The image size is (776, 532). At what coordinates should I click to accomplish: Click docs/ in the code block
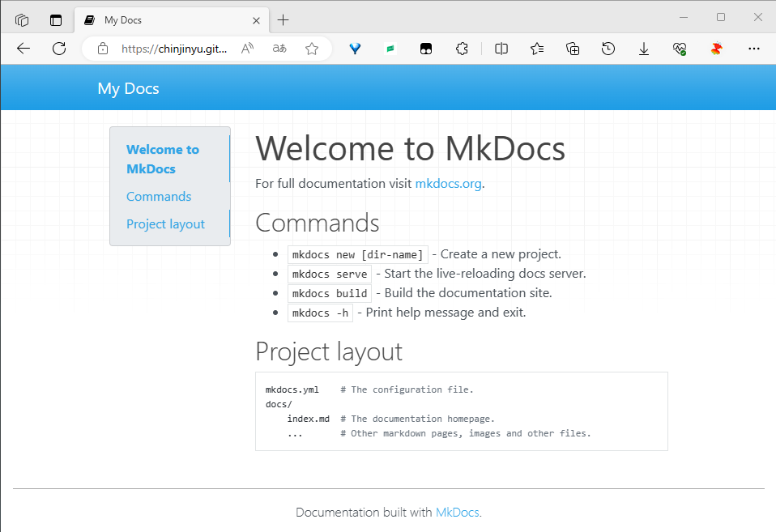click(279, 404)
